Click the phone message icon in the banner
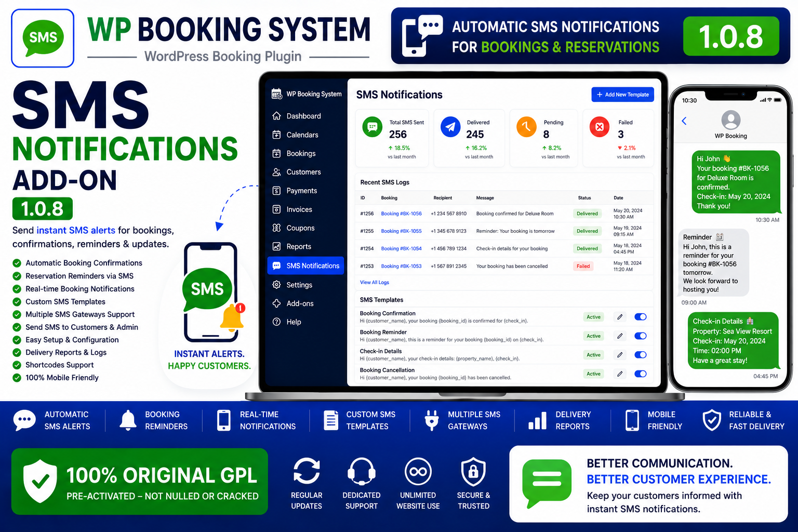The image size is (798, 532). (x=422, y=35)
